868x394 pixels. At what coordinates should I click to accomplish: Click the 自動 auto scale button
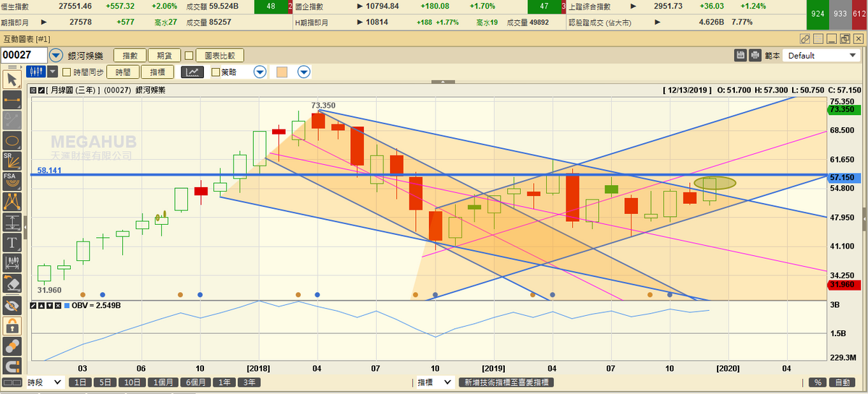coord(841,382)
